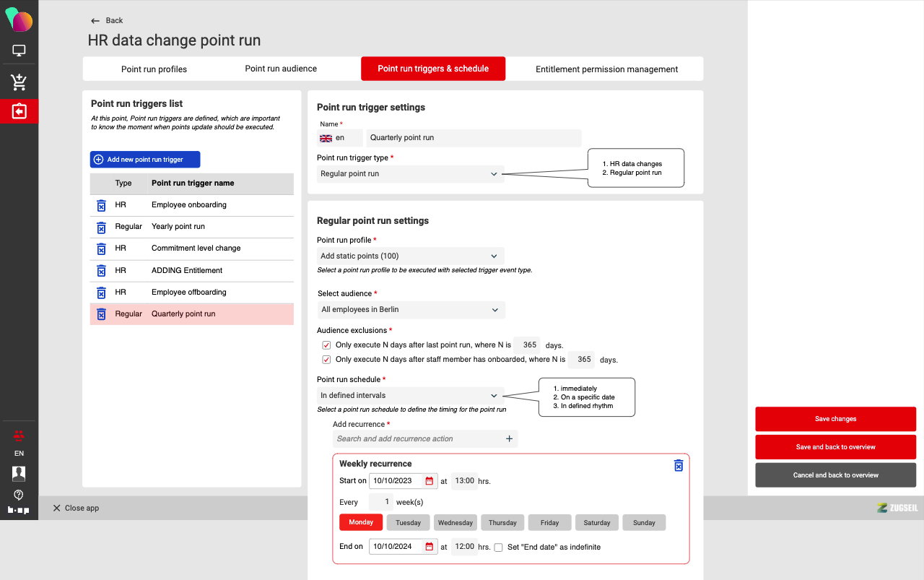Viewport: 924px width, 580px height.
Task: Select Wednesday as recurrence day
Action: coord(455,523)
